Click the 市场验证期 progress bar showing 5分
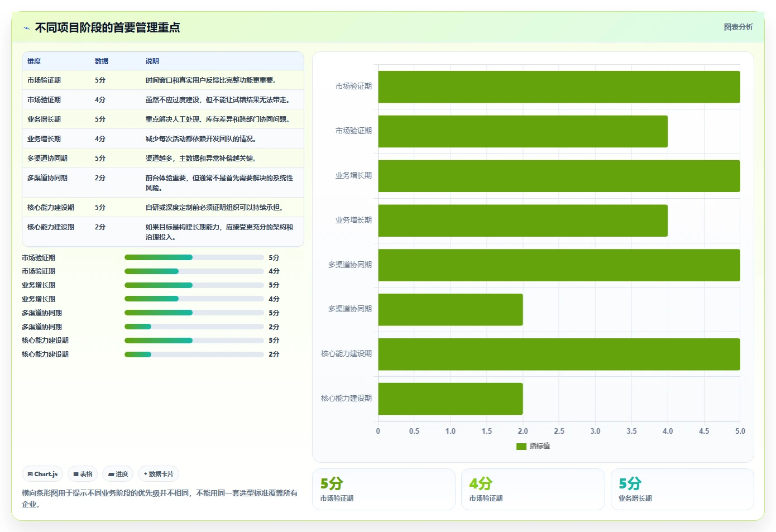This screenshot has width=776, height=532. coord(194,257)
